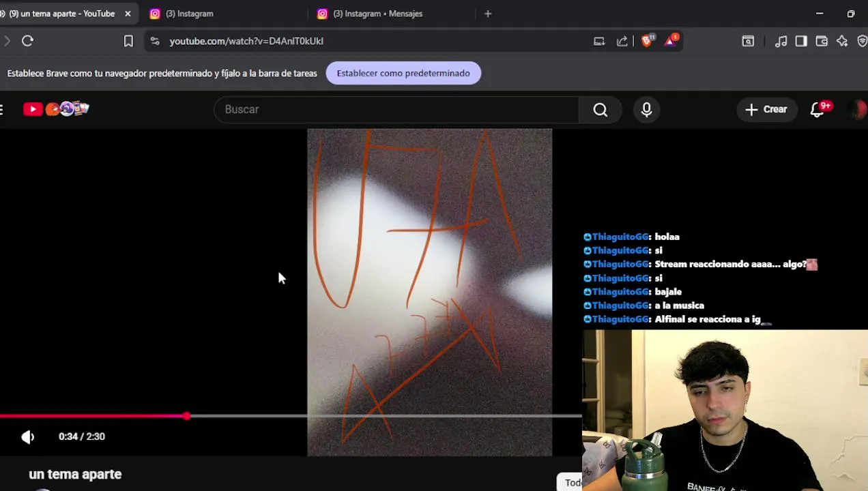Close the YouTube tab
Image resolution: width=868 pixels, height=491 pixels.
128,14
